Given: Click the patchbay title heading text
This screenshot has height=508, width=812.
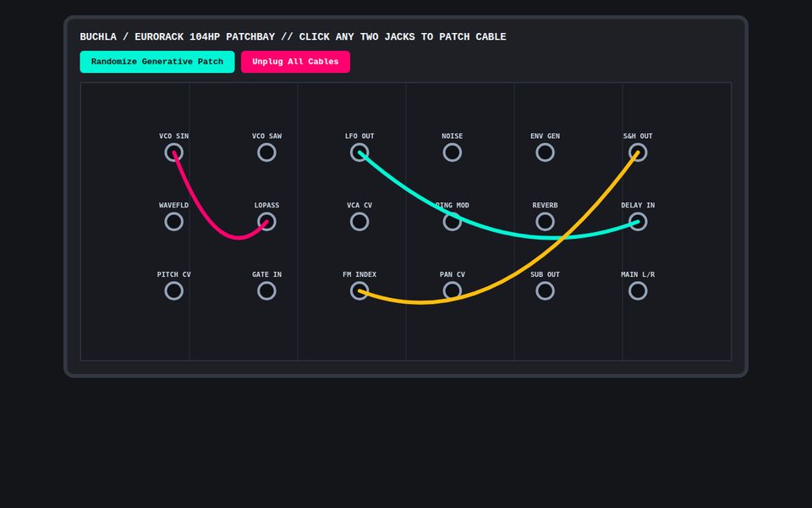Looking at the screenshot, I should tap(294, 36).
